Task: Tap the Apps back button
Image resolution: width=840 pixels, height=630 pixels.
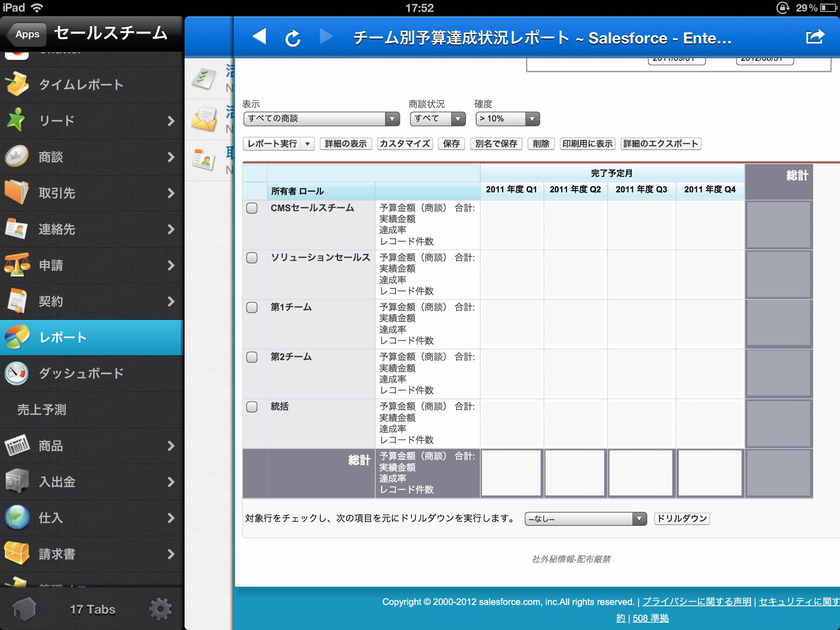Action: coord(26,34)
